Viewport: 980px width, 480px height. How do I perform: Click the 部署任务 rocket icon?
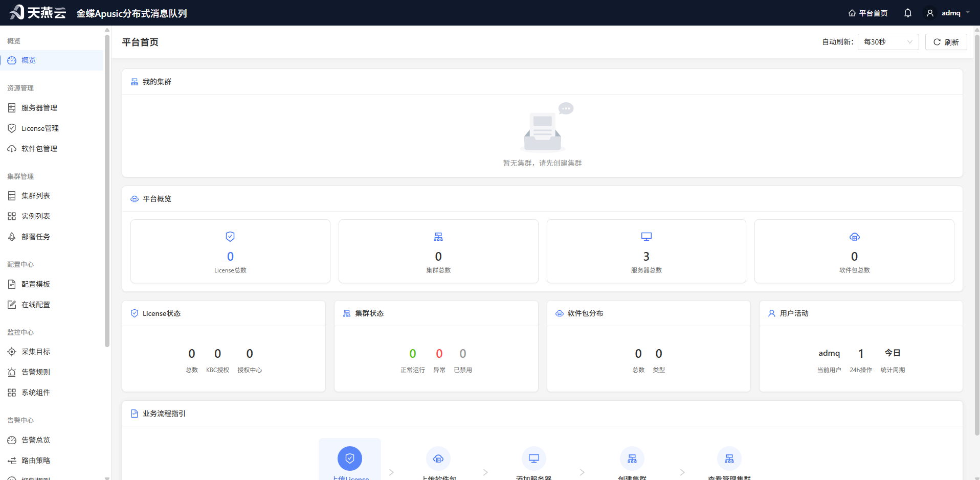pos(12,237)
